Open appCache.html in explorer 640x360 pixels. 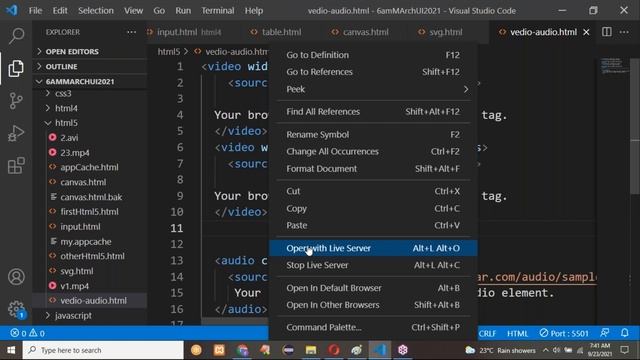90,167
